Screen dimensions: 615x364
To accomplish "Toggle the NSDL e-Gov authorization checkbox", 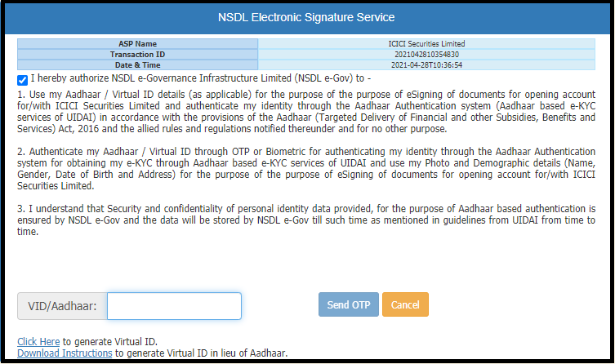I will click(22, 80).
